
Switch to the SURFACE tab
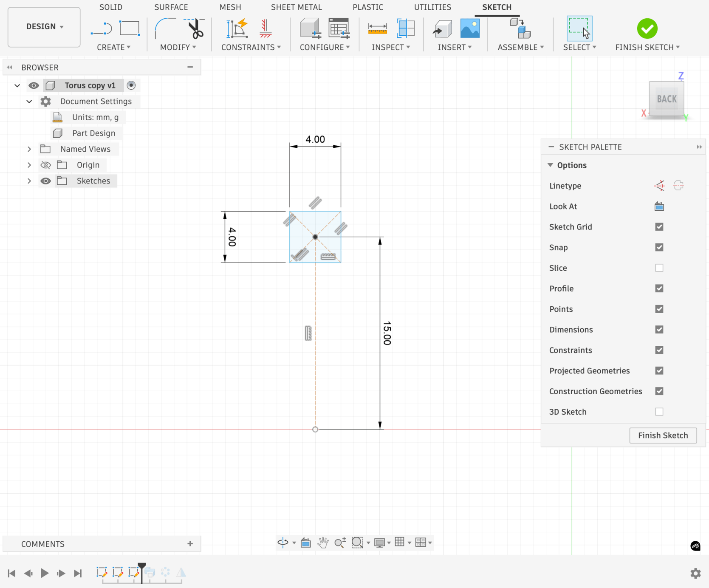pos(171,7)
